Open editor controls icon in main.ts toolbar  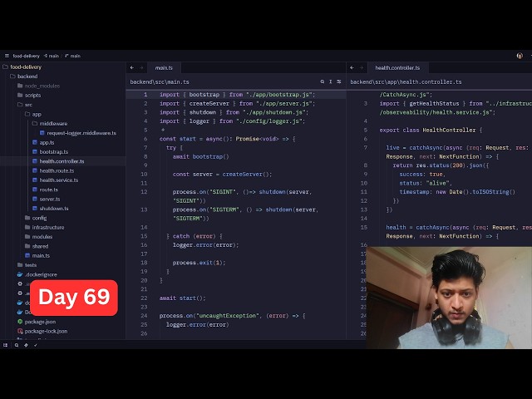tap(338, 81)
